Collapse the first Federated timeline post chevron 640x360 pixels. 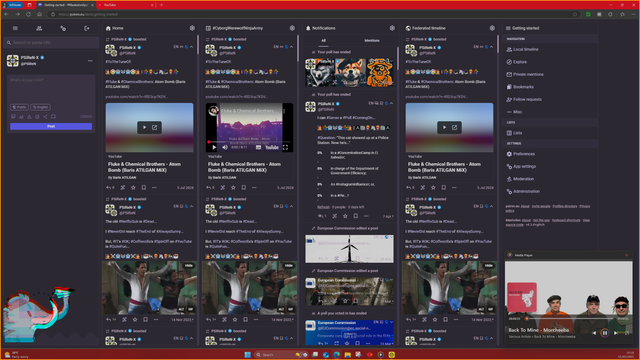point(491,47)
